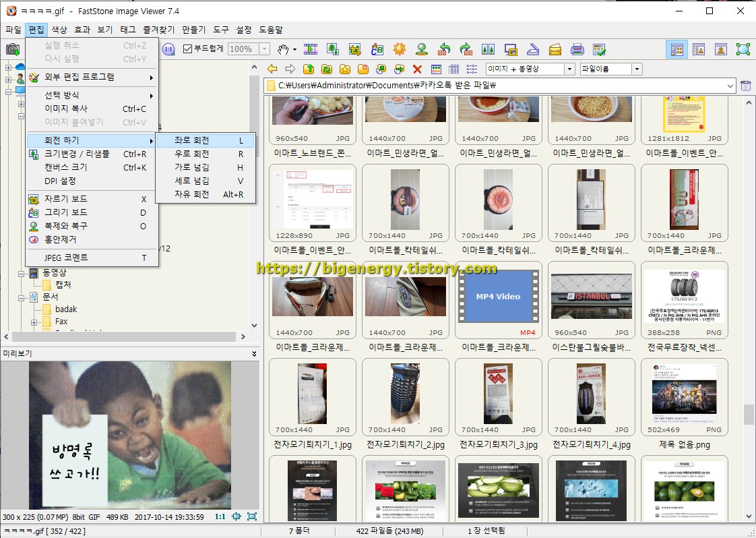This screenshot has width=756, height=538.
Task: Toggle the preview 1:1 actual size button
Action: (220, 517)
